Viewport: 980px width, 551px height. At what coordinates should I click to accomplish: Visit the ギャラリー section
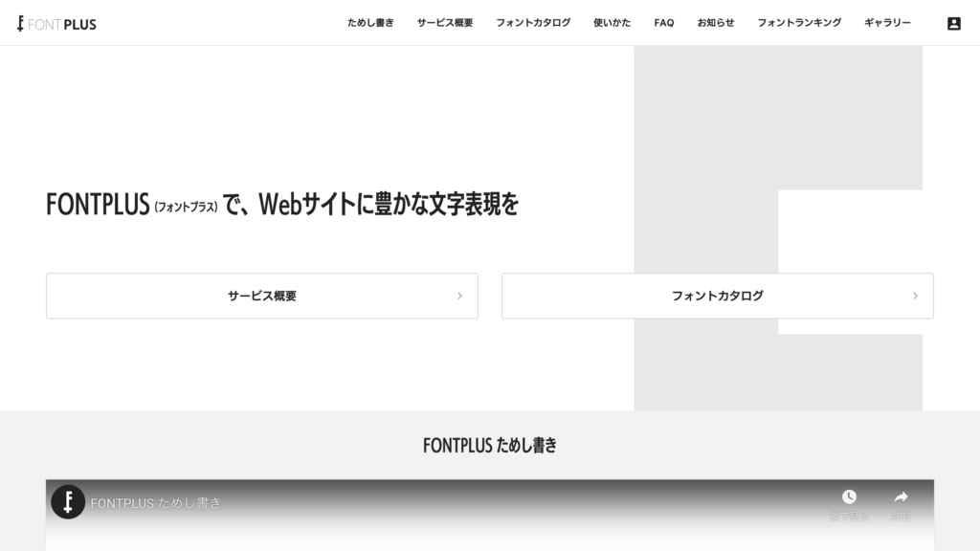(x=887, y=22)
